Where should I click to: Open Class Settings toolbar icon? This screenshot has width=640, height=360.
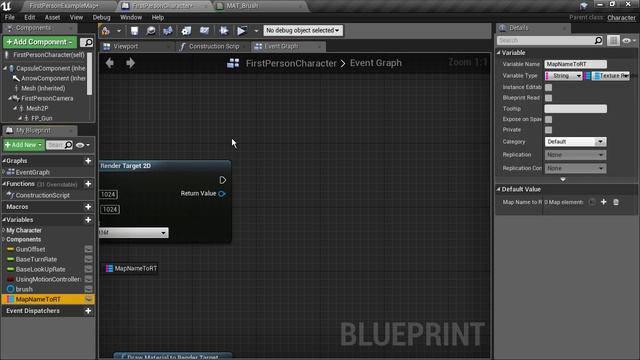(x=187, y=31)
